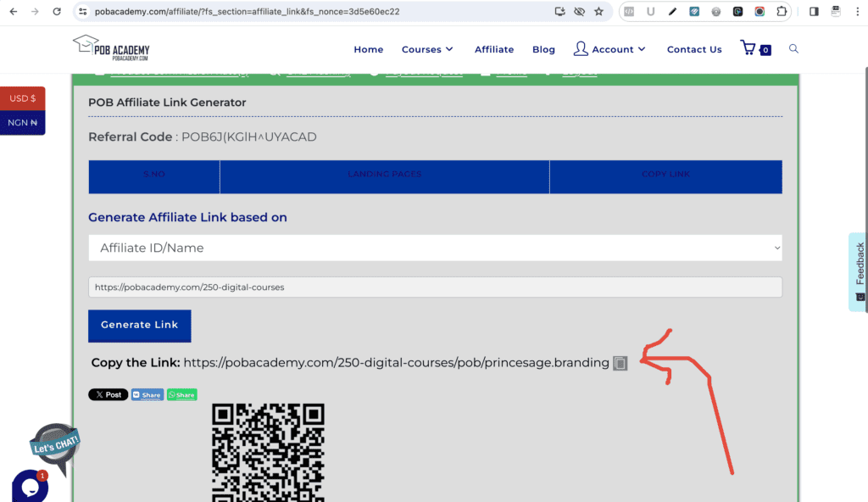Click the blue Share button
The image size is (868, 502).
[x=147, y=394]
